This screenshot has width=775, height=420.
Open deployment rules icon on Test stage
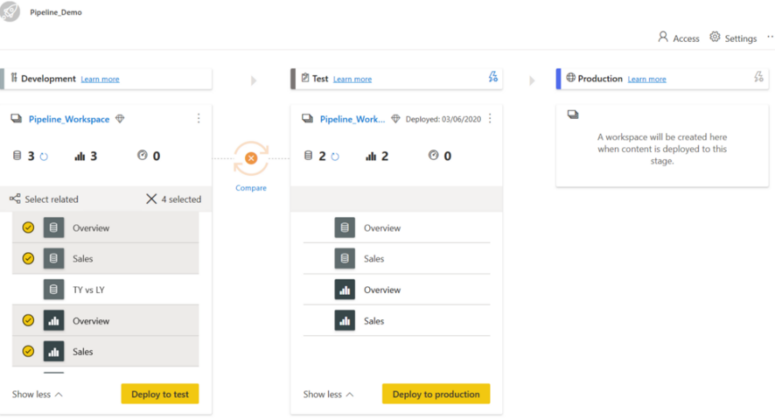click(x=492, y=78)
